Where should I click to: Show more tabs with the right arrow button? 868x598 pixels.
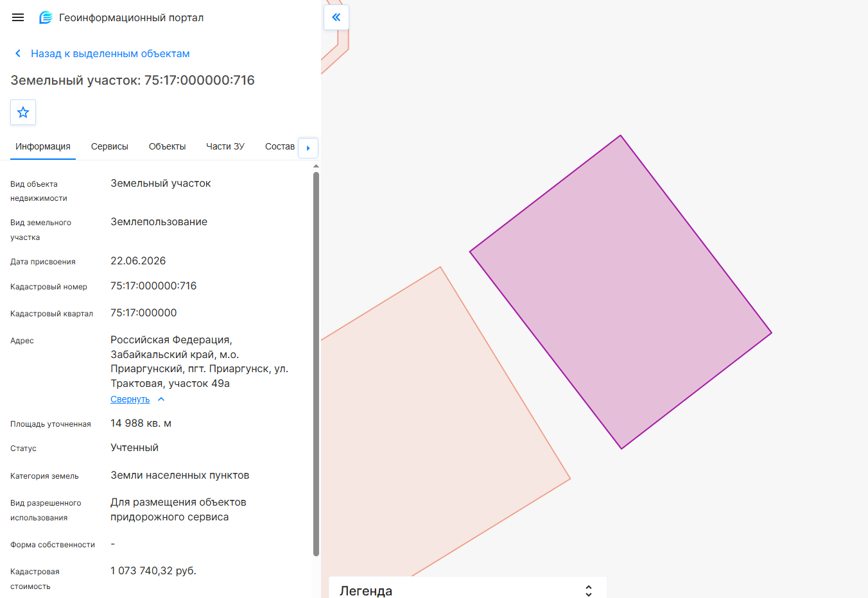308,148
